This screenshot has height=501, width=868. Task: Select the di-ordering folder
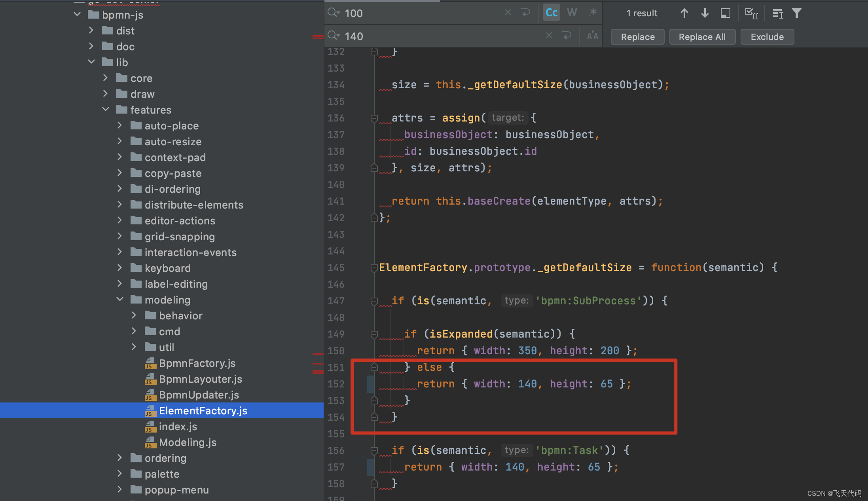click(x=172, y=189)
